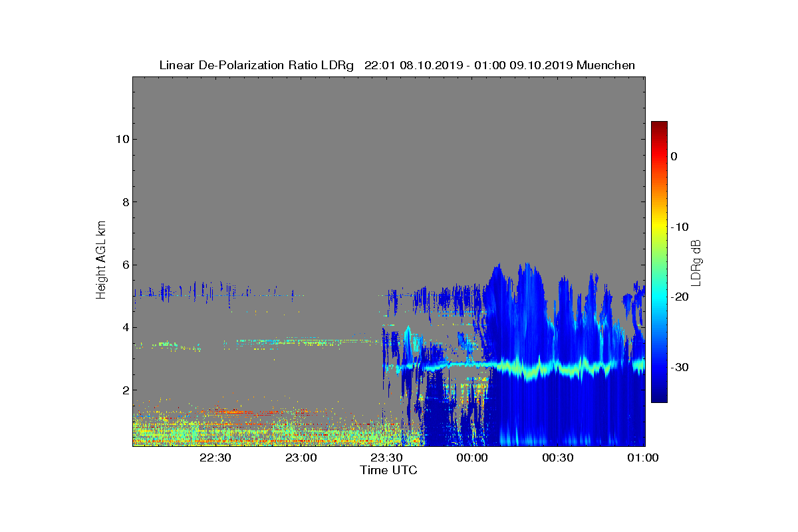The height and width of the screenshot is (532, 798).
Task: Click the 23:30 time tick label
Action: tap(387, 458)
